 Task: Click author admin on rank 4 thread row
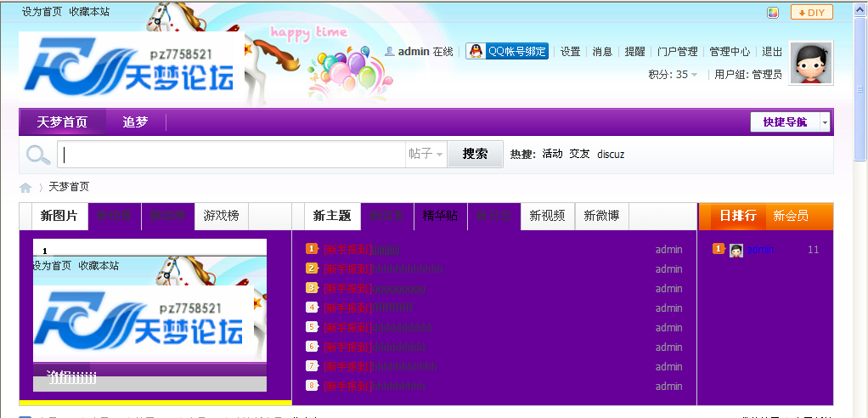[668, 308]
